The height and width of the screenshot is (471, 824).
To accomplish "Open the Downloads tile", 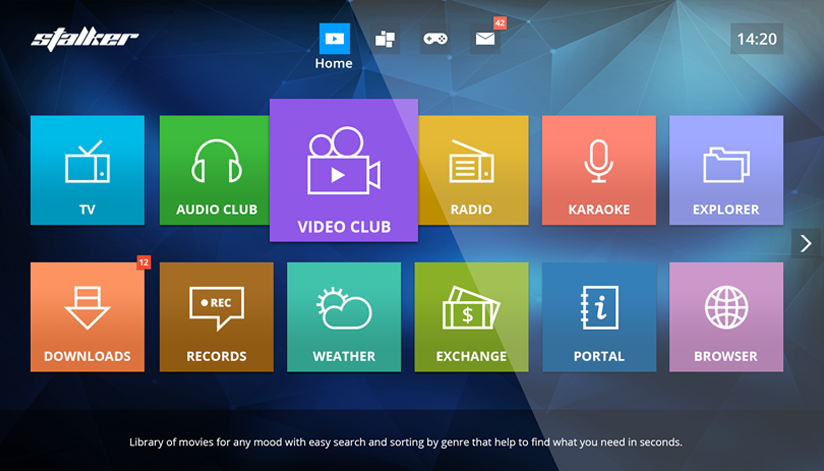I will 87,317.
